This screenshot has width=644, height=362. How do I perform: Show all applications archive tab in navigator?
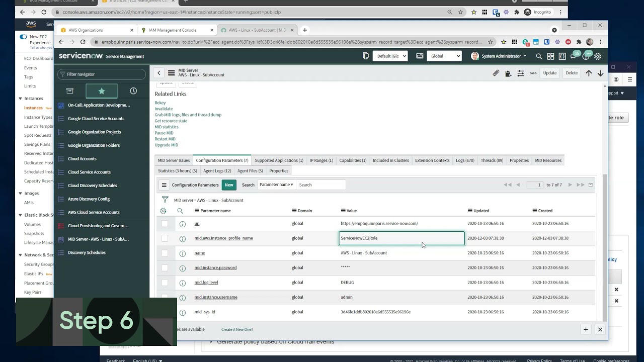click(70, 91)
